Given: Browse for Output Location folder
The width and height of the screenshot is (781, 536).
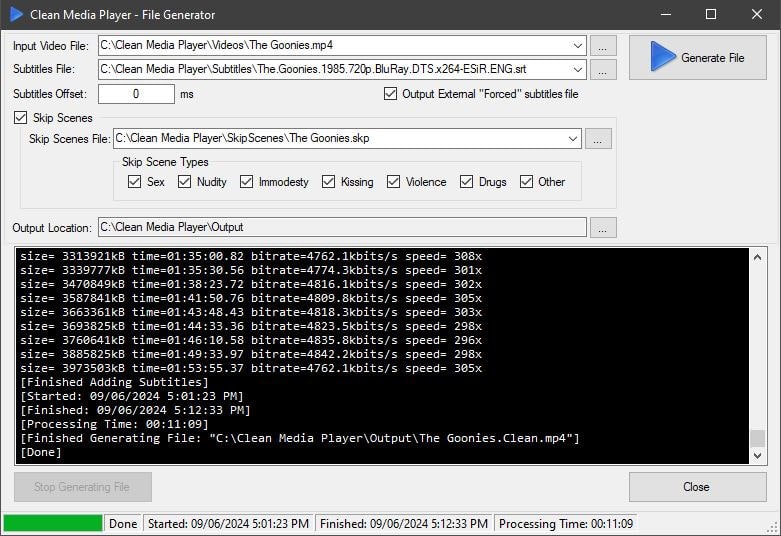Looking at the screenshot, I should 603,228.
